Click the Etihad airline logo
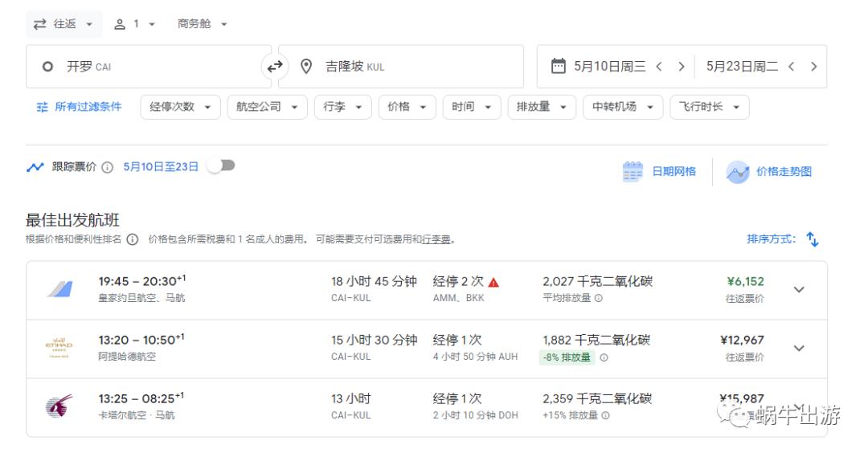 tap(59, 348)
